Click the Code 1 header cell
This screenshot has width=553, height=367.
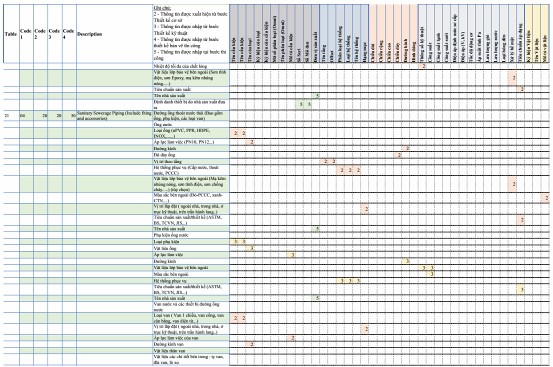pos(26,34)
